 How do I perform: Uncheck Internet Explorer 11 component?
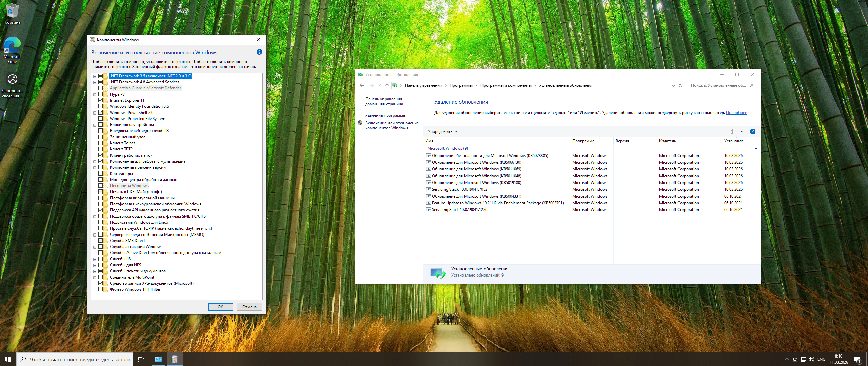(101, 100)
